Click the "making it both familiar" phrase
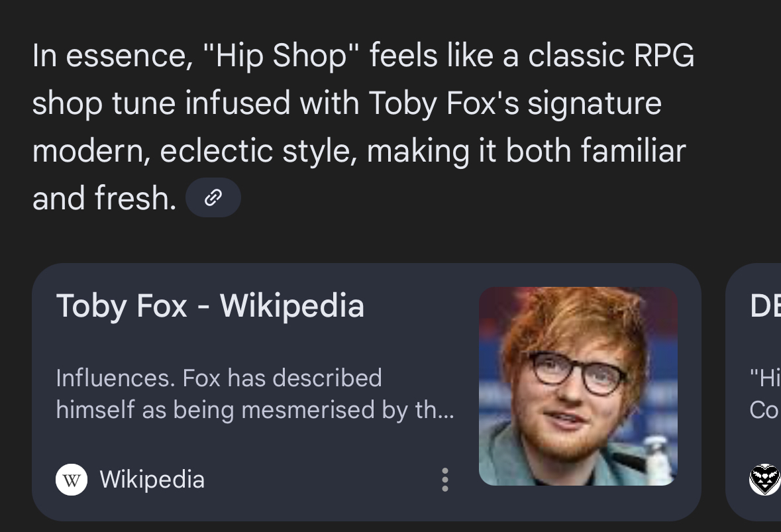781x532 pixels. point(526,151)
